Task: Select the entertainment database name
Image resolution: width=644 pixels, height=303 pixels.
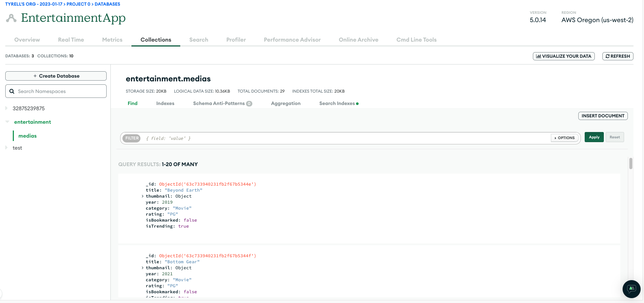Action: coord(32,122)
